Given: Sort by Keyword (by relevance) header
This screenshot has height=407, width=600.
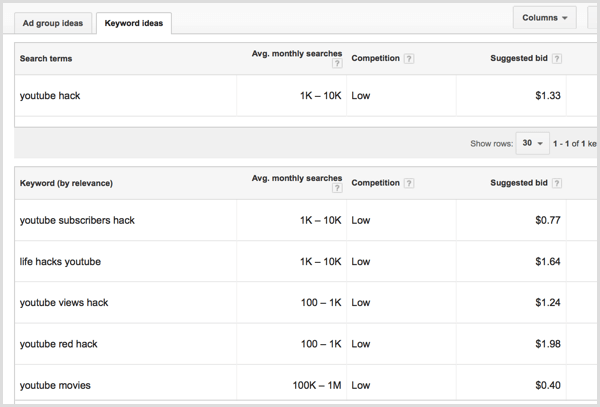Looking at the screenshot, I should (x=66, y=183).
